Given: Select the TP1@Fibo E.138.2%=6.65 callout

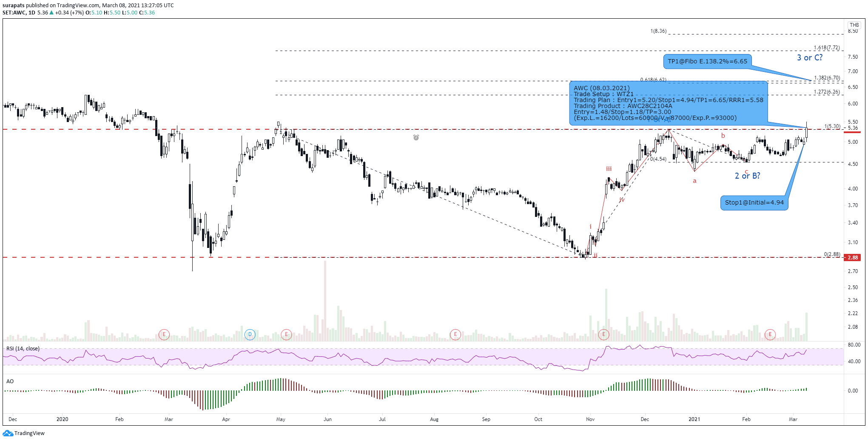Looking at the screenshot, I should [x=707, y=61].
